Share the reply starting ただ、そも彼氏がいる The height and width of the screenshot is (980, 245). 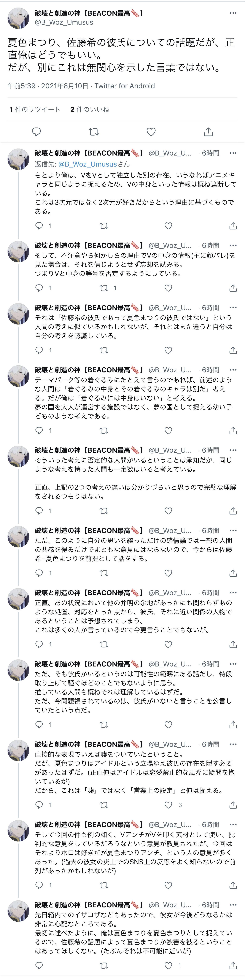pyautogui.click(x=233, y=725)
